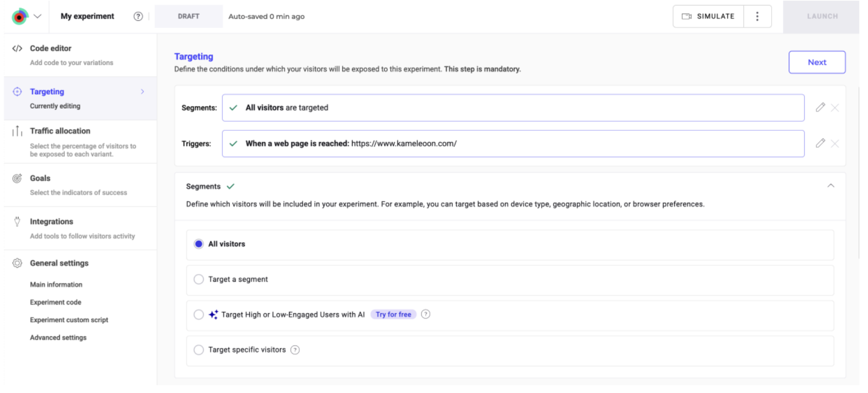Select the Targeting step in sidebar
The image size is (868, 393).
click(x=81, y=98)
